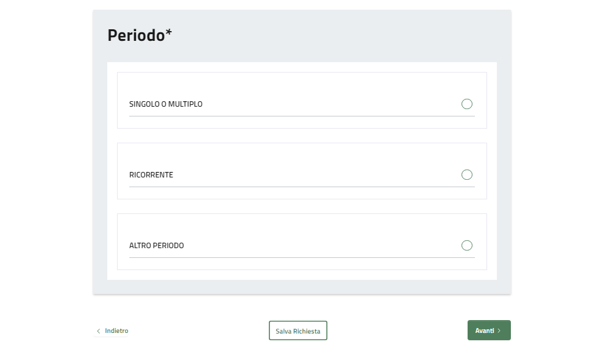Screen dimensions: 595x364
Task: Click the top empty area of the ALTRO PERIODO card
Action: 302,224
